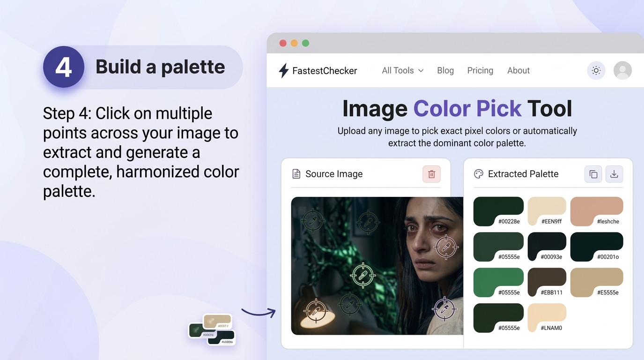Viewport: 644px width, 360px height.
Task: Go to the Pricing page
Action: 480,71
